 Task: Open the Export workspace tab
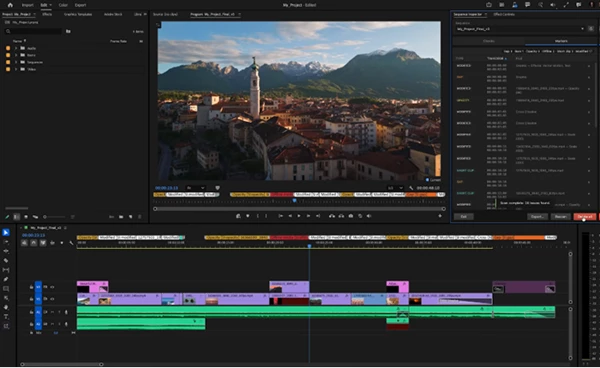80,5
